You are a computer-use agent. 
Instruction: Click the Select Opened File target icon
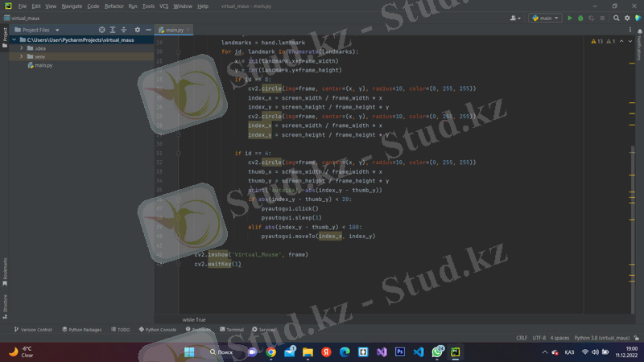tap(101, 30)
